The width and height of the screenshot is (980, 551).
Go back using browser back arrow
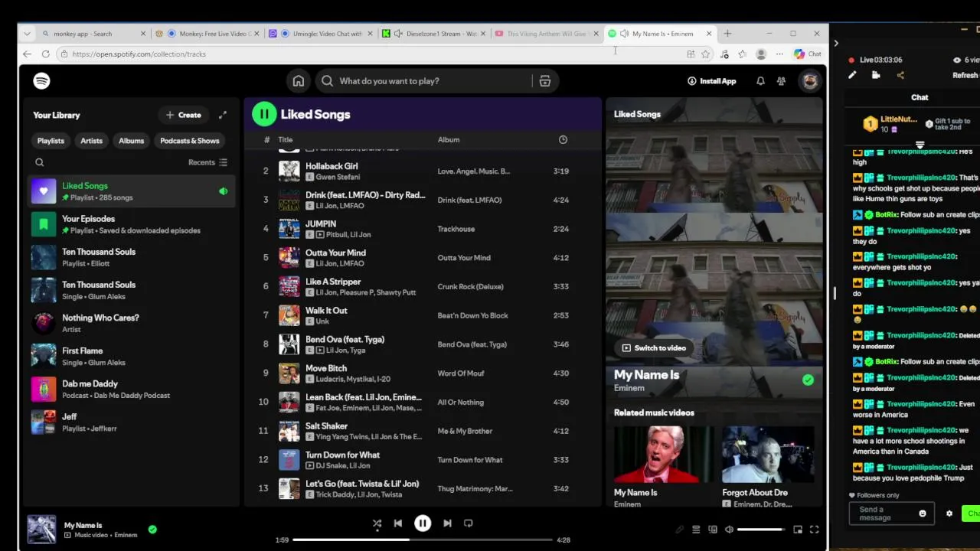coord(27,54)
